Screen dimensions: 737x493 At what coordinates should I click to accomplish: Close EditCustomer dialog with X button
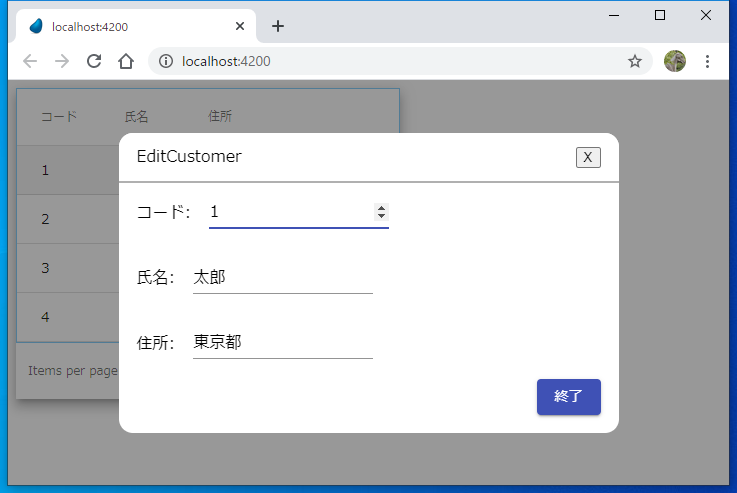(x=588, y=157)
